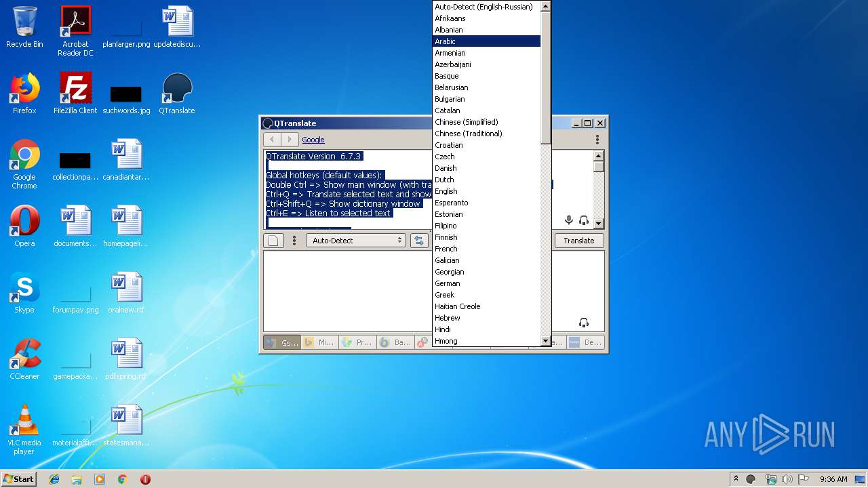Click the Start button
868x488 pixels.
tap(19, 479)
